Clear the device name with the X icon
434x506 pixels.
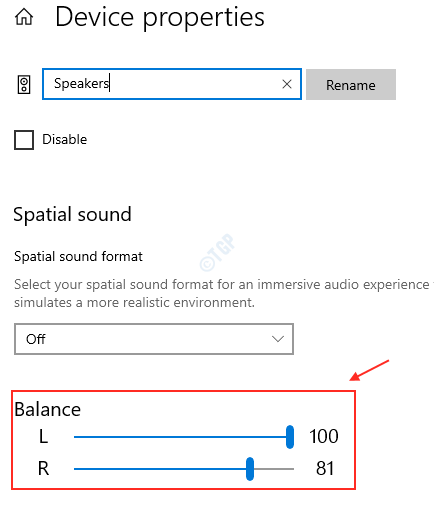[x=287, y=84]
